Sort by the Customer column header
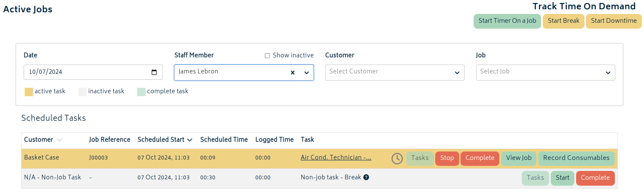Viewport: 644px width, 192px height. click(43, 140)
